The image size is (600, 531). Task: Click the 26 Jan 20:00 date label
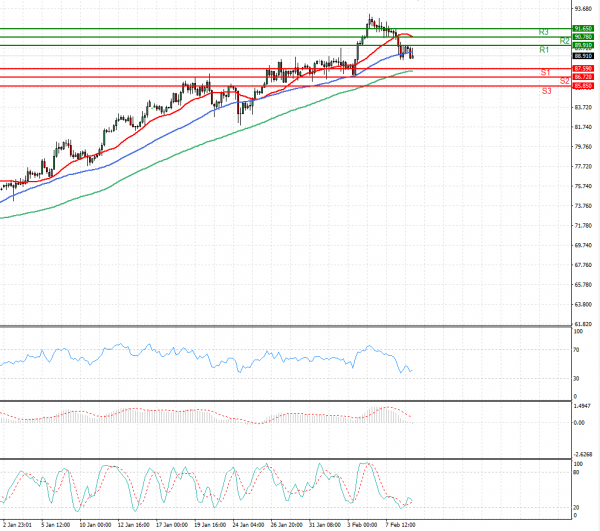[287, 525]
